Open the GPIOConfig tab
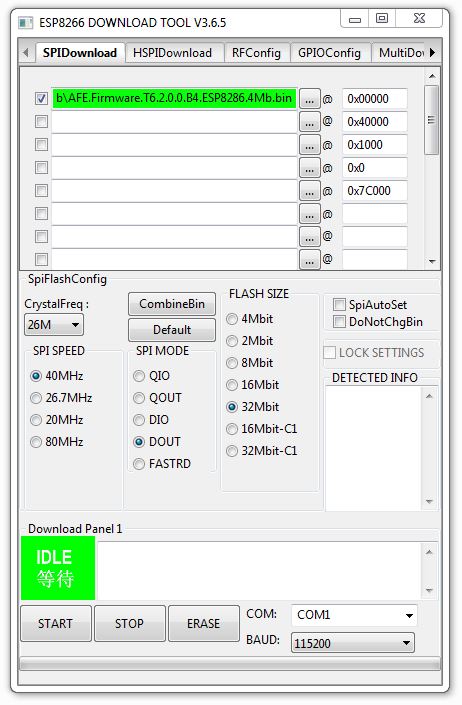This screenshot has height=705, width=462. click(x=329, y=53)
